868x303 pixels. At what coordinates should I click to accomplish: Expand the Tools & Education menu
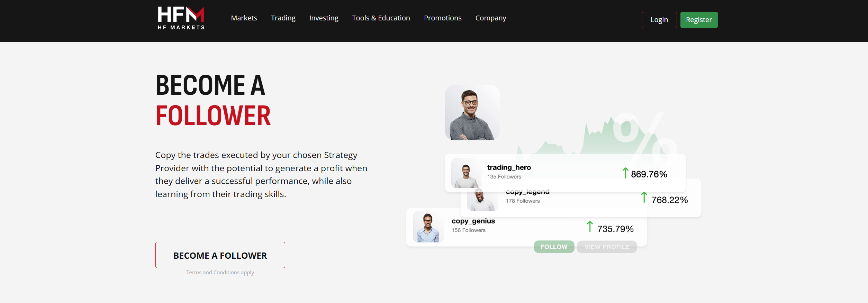[381, 18]
